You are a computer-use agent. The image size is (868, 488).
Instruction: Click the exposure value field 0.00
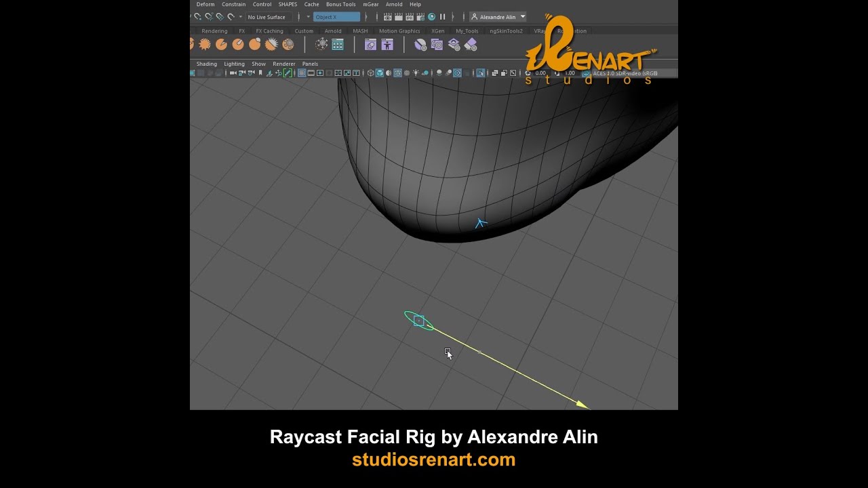(540, 73)
